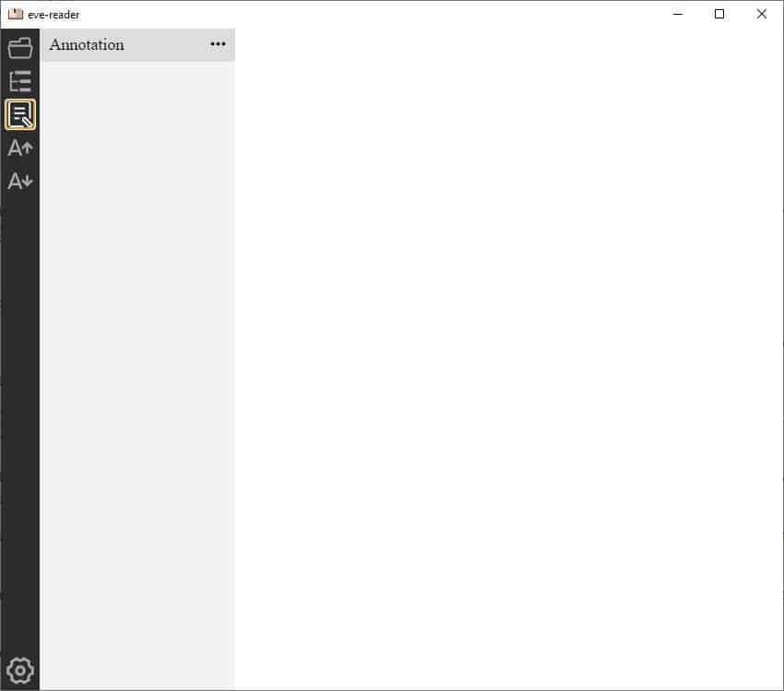Click the font enlarge button in the sidebar
The image size is (784, 691).
pos(19,148)
